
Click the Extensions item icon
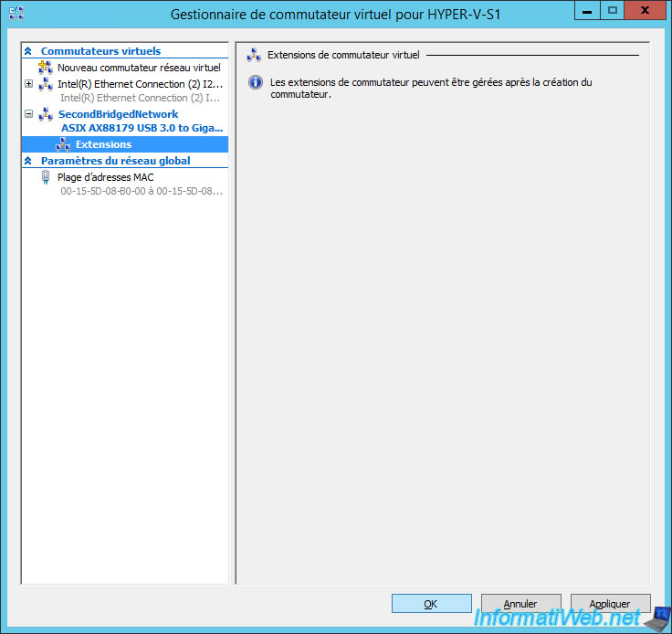tap(63, 144)
